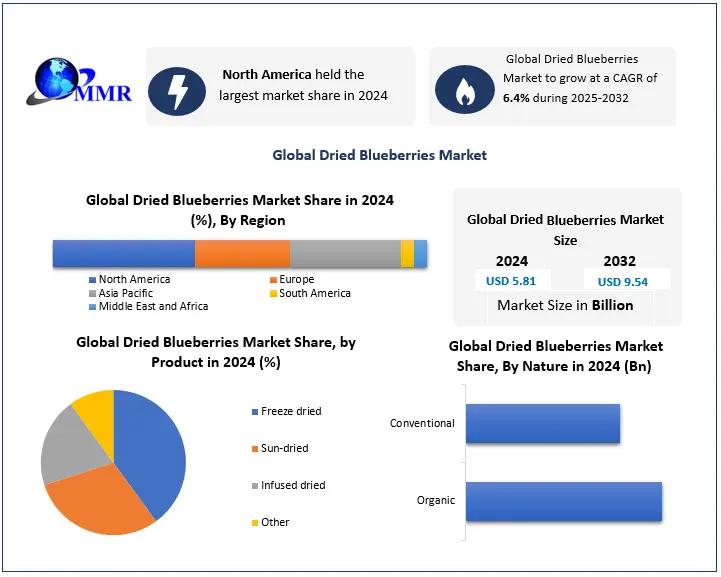Screen dimensions: 721x577
Task: Click the Conventional horizontal bar
Action: pos(543,424)
